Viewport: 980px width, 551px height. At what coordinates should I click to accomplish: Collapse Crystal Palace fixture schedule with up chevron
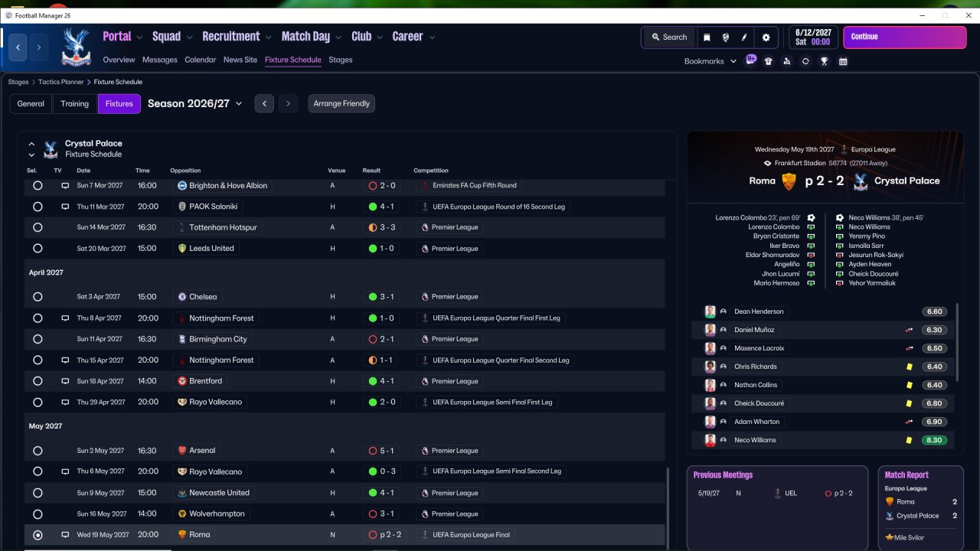pyautogui.click(x=31, y=144)
